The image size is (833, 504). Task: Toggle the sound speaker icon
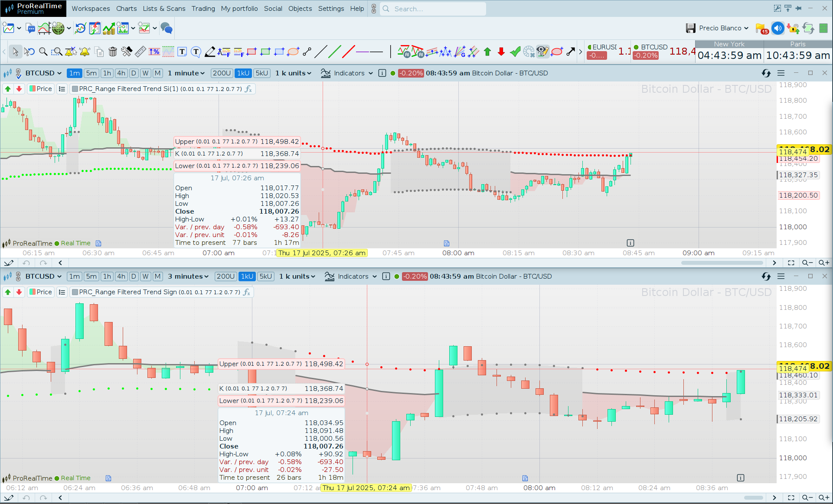coord(778,28)
